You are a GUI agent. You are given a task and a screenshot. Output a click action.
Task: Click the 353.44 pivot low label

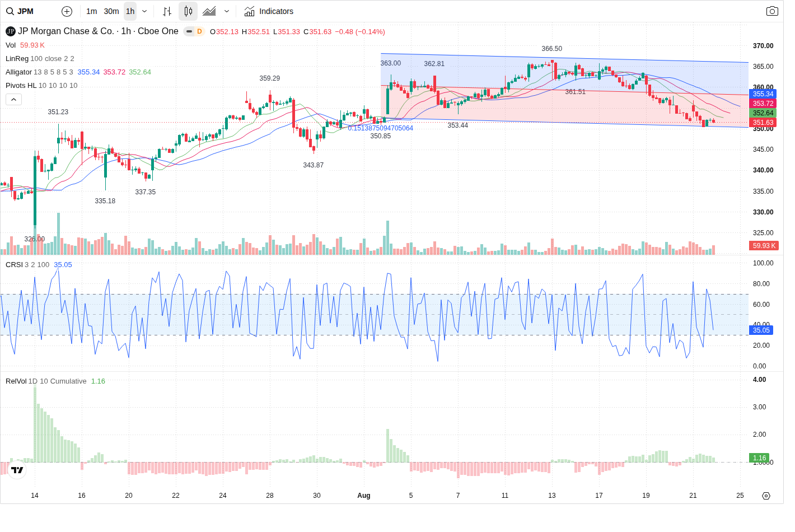coord(457,125)
